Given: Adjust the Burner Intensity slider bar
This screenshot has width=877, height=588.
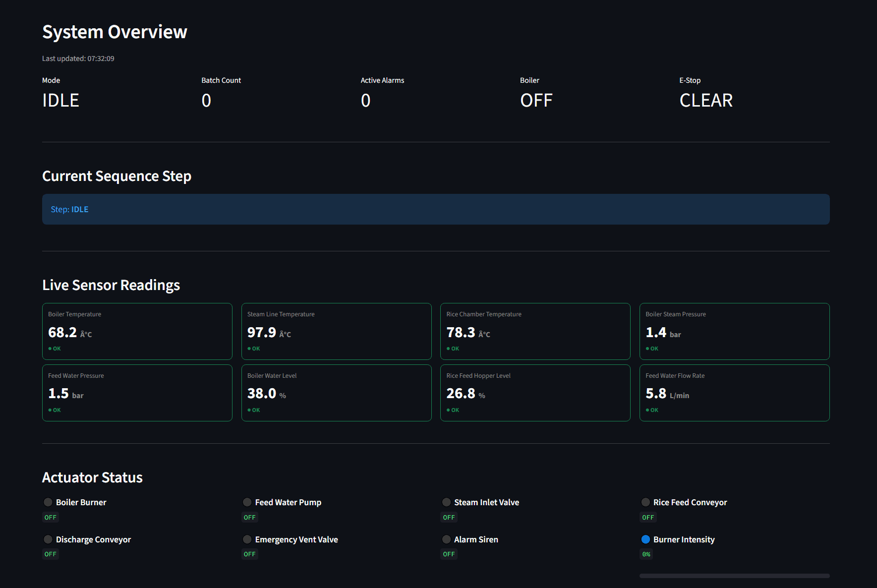Looking at the screenshot, I should coord(734,575).
